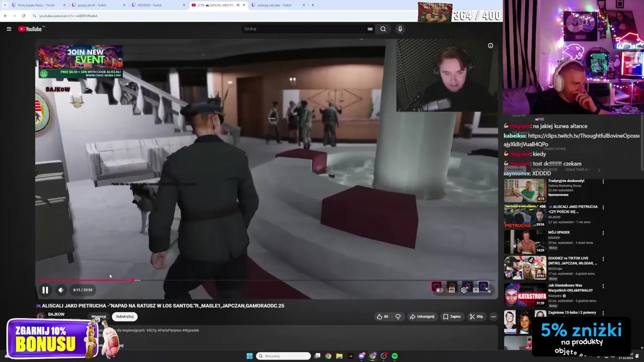Image resolution: width=644 pixels, height=362 pixels.
Task: Open the on-screen keyboard icon in search box
Action: click(x=370, y=29)
